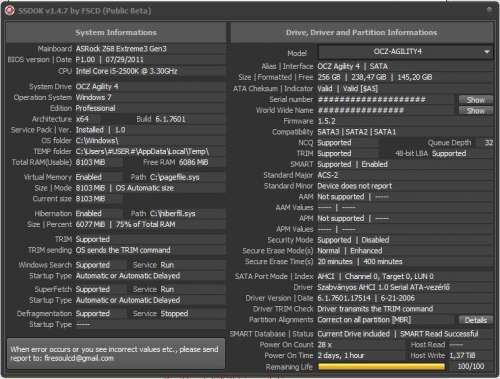This screenshot has width=500, height=379.
Task: Click the SSDOK red app icon
Action: [x=10, y=11]
